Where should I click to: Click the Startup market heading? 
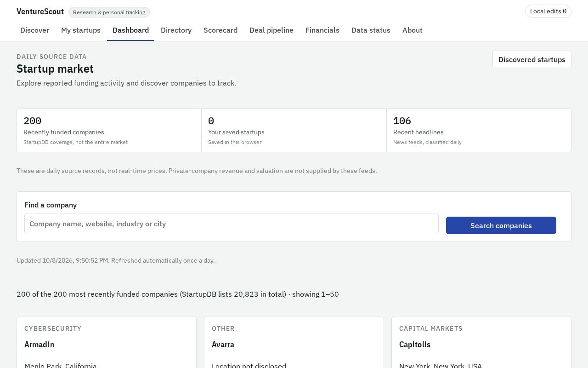[55, 69]
